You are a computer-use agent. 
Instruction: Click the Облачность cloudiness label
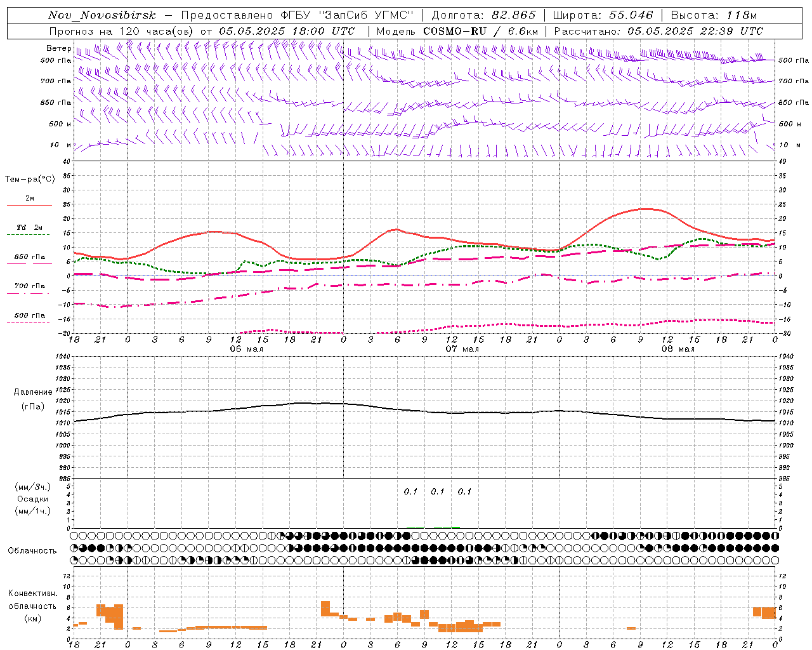(32, 550)
